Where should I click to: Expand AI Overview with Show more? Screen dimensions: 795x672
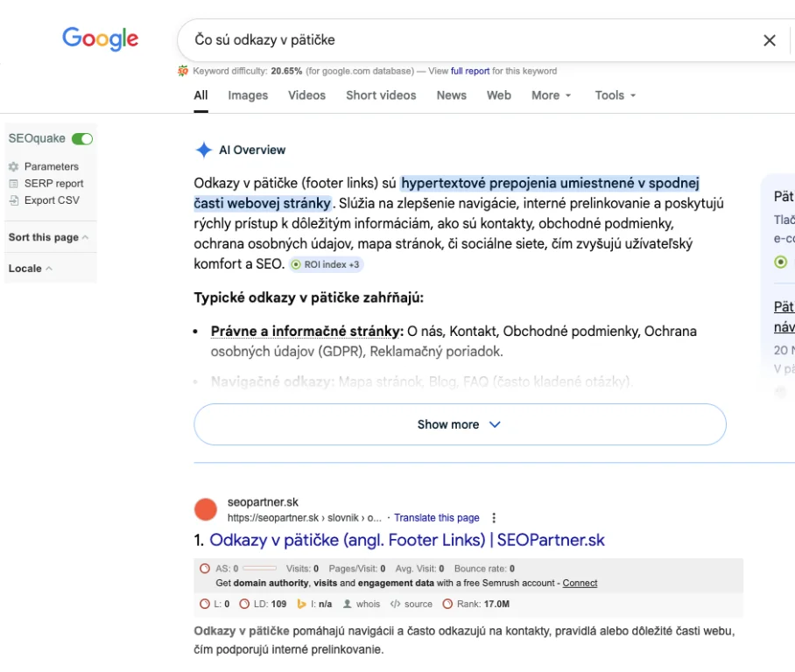[460, 424]
